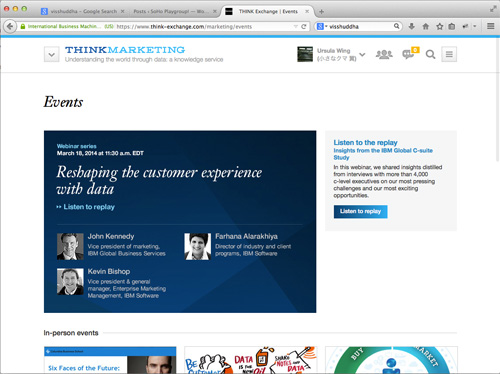This screenshot has height=374, width=500.
Task: Open the site hamburger menu button
Action: [449, 54]
